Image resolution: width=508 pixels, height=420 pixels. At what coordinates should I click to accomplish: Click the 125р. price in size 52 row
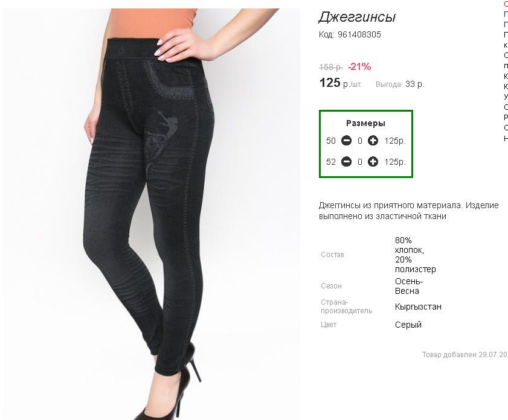click(395, 162)
